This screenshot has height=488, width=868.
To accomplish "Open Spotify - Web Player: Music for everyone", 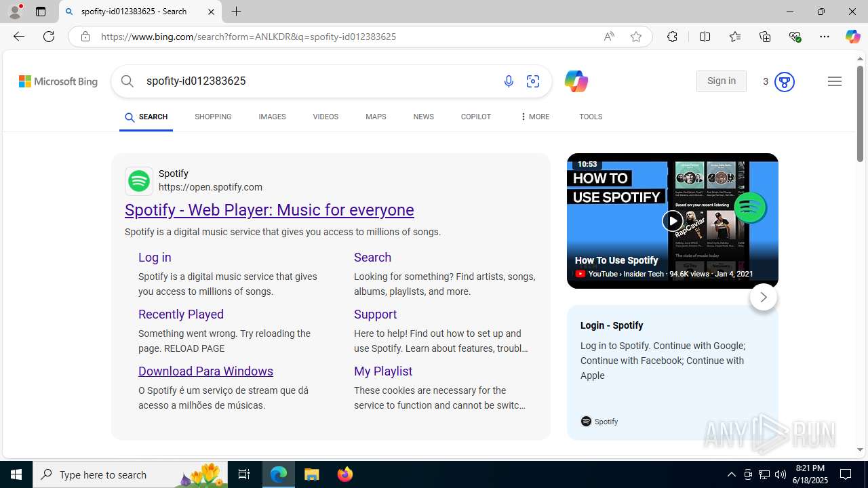I will pyautogui.click(x=269, y=210).
